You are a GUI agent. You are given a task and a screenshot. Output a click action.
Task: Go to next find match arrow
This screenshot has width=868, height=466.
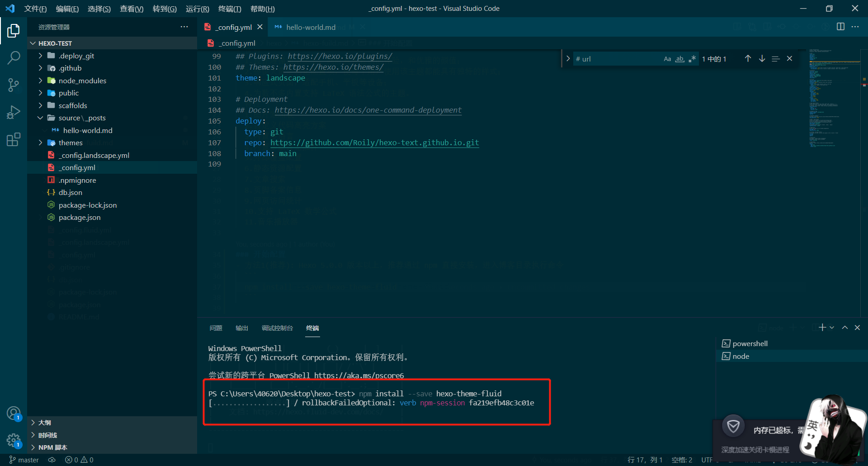762,59
